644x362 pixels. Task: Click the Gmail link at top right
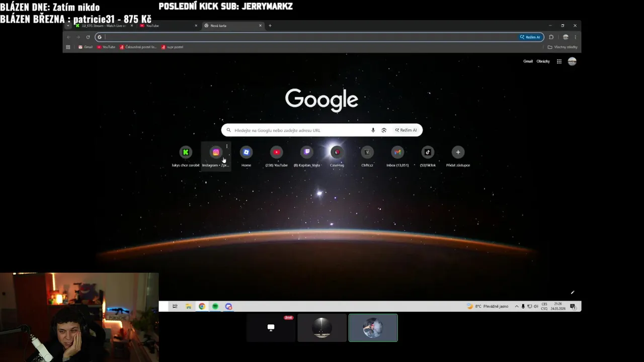[528, 61]
